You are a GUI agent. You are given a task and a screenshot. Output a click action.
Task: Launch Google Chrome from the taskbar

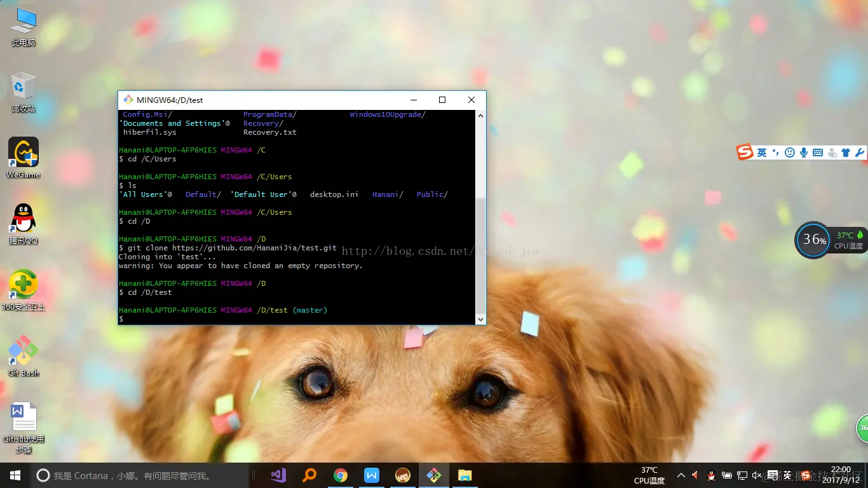(x=341, y=475)
